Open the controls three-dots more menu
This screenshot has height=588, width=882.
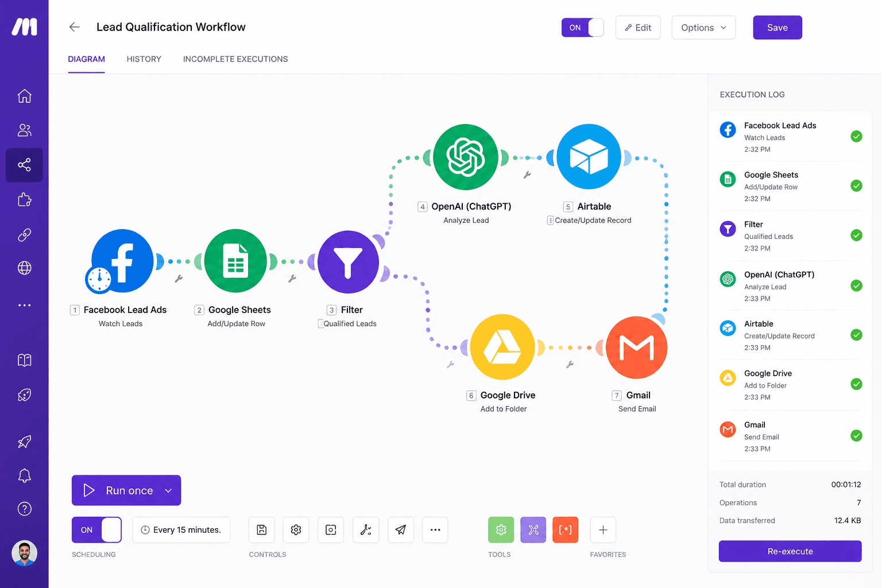coord(435,530)
